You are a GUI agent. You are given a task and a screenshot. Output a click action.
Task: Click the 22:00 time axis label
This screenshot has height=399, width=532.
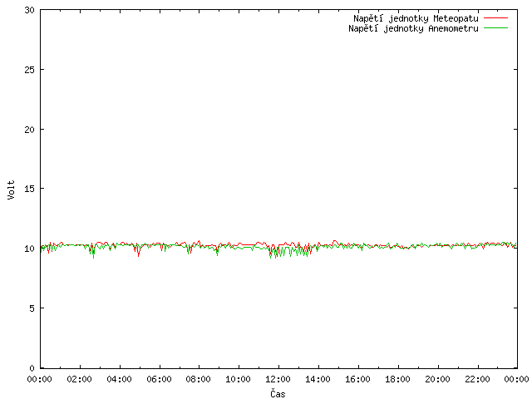coord(477,379)
